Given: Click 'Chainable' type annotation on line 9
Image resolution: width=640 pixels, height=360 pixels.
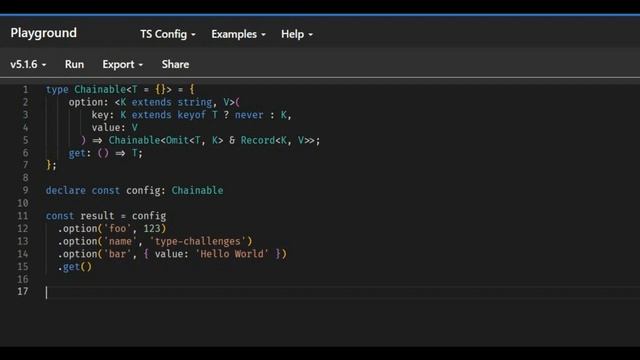Looking at the screenshot, I should [197, 191].
